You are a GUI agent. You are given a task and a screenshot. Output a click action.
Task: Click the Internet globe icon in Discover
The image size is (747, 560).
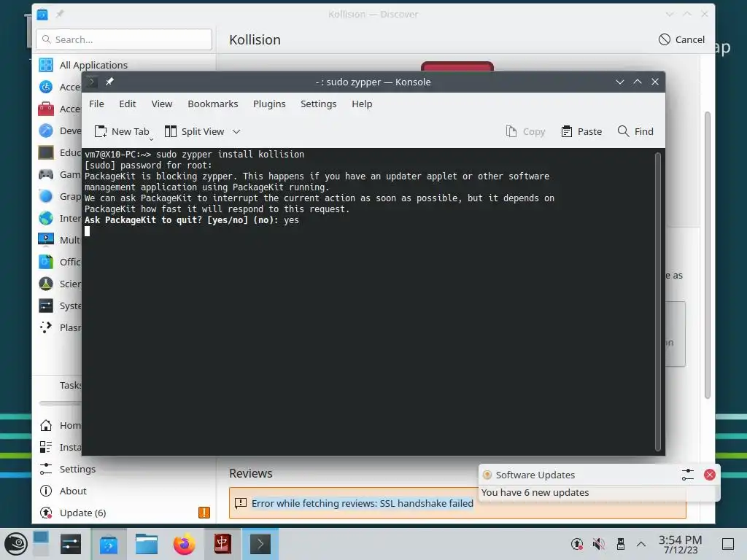coord(46,218)
